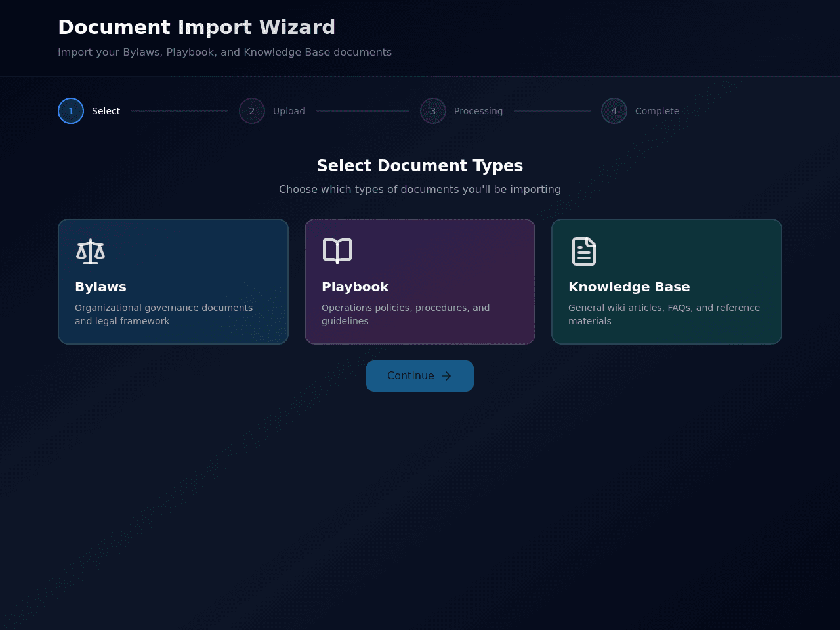The image size is (840, 630).
Task: Click 'Operations policies, procedures' description text
Action: click(406, 314)
